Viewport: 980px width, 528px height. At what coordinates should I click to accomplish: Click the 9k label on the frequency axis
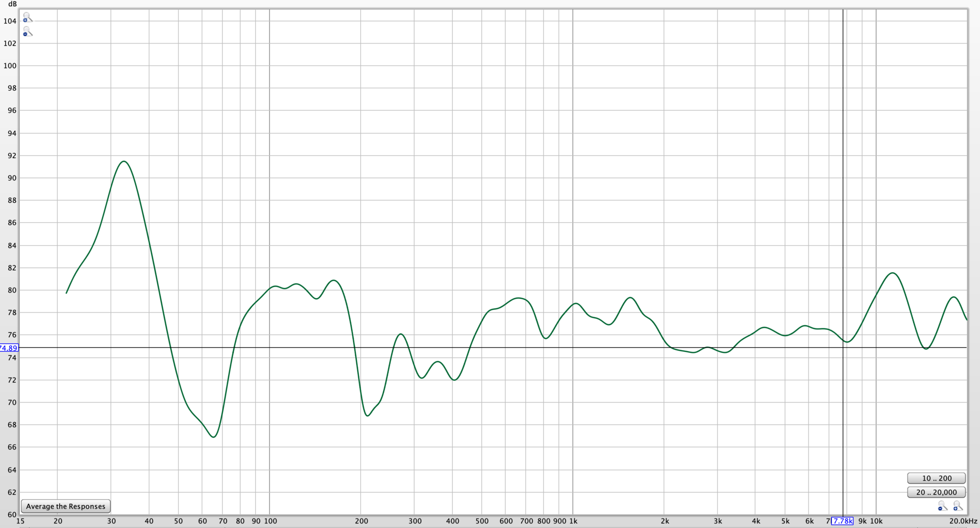(x=862, y=521)
